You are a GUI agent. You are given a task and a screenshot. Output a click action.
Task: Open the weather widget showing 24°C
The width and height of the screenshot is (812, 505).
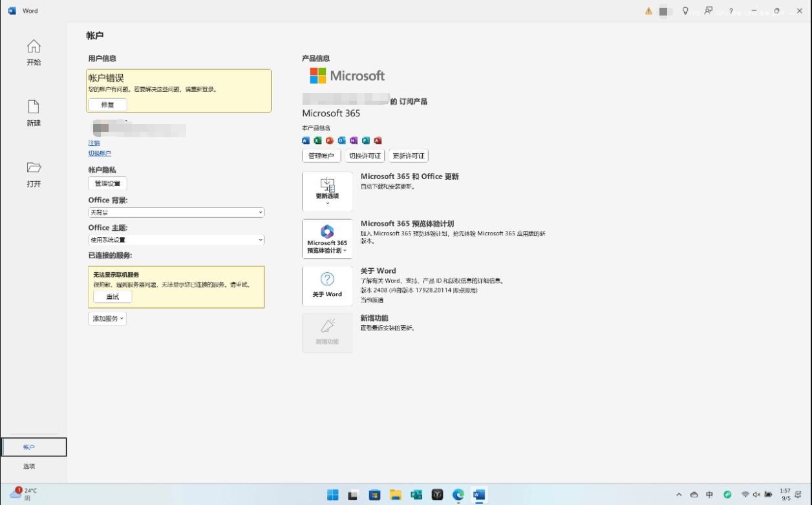pos(23,494)
